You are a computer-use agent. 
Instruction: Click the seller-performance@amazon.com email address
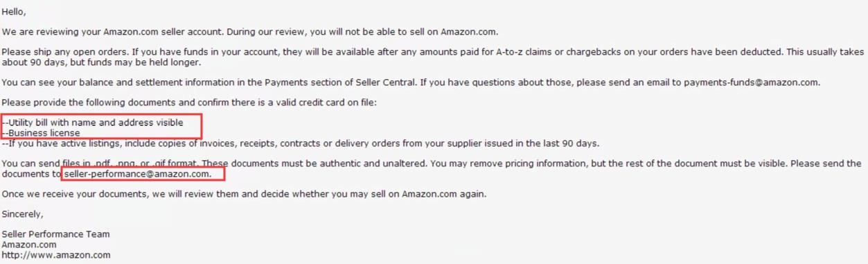[137, 174]
